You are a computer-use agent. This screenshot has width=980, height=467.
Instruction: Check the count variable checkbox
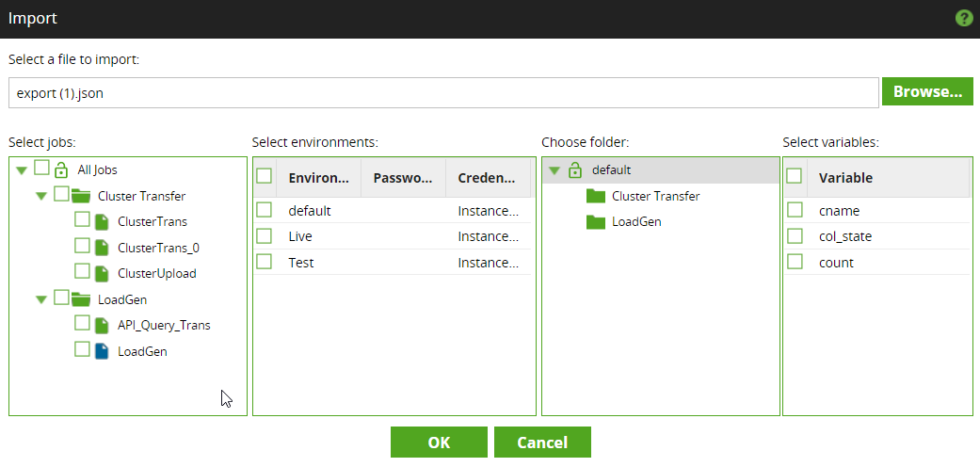click(795, 262)
